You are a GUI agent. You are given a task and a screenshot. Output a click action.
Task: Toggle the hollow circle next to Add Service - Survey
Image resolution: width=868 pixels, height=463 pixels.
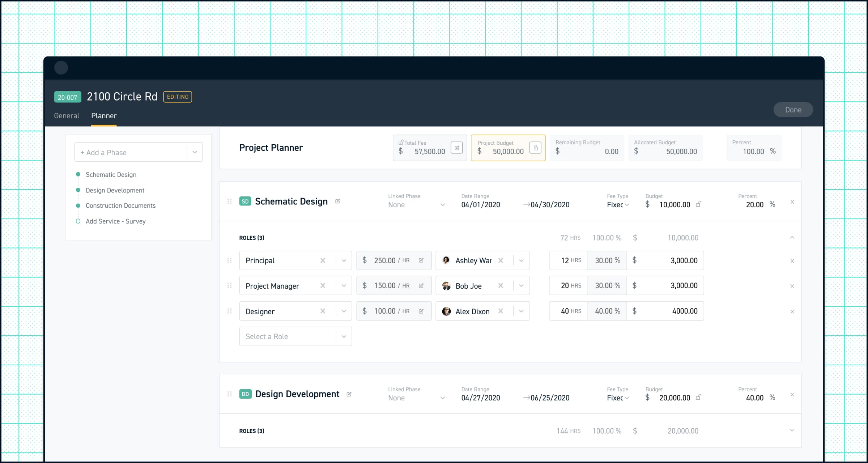coord(78,221)
